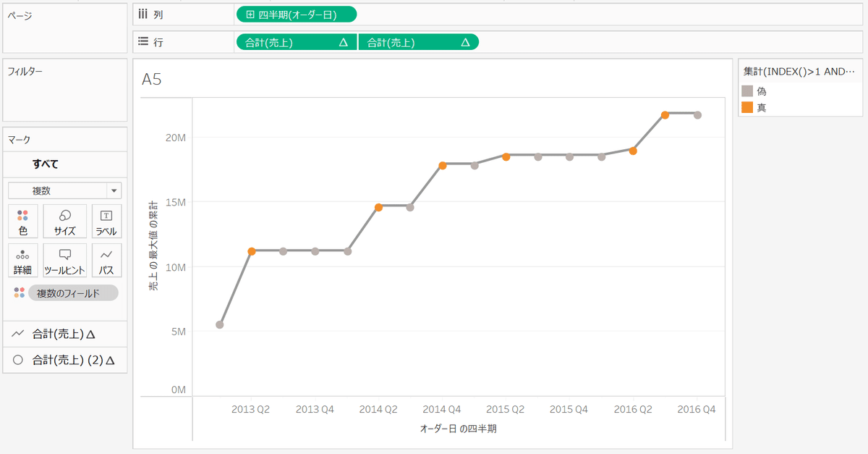The image size is (868, 454).
Task: Click the 集計(INDEX()>1 AND… legend header
Action: point(799,72)
